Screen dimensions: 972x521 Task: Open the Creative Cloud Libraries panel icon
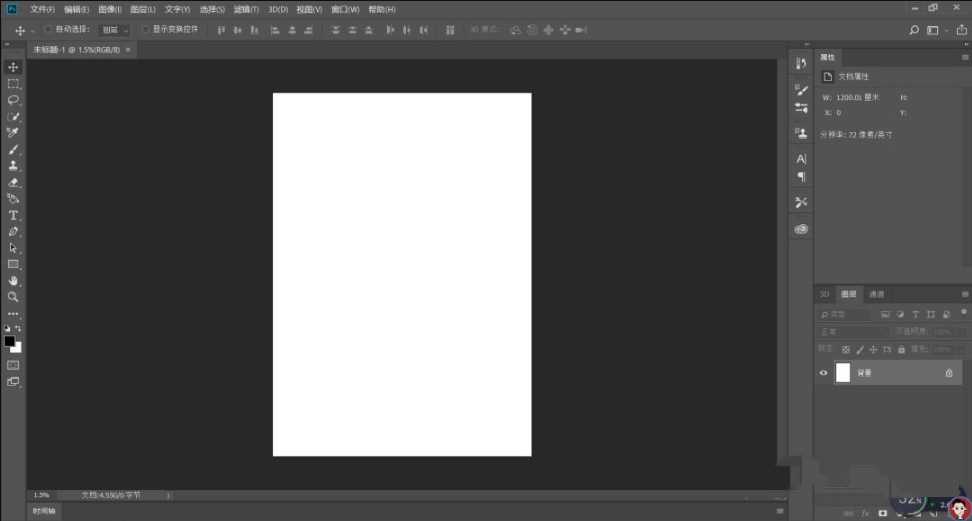coord(801,229)
